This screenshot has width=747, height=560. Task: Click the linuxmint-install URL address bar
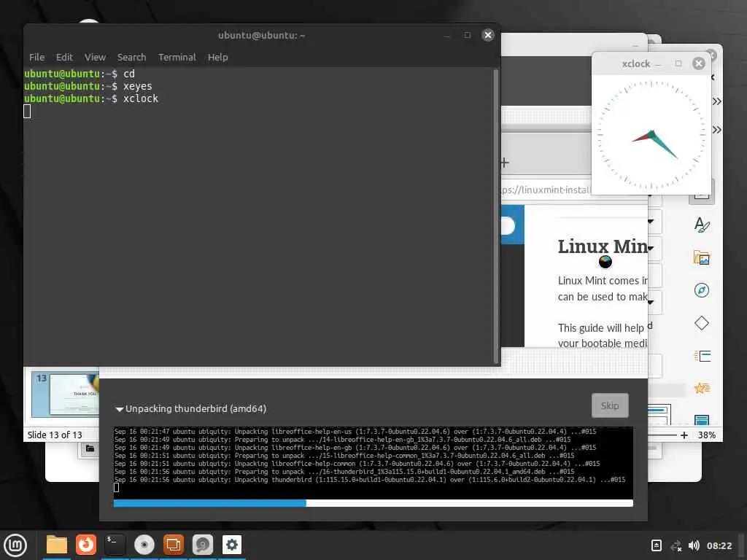[x=546, y=190]
